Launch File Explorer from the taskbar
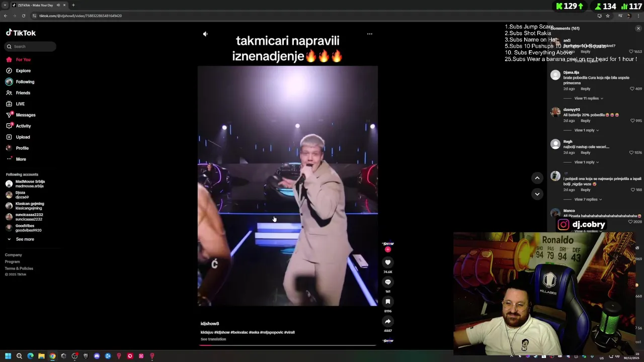The width and height of the screenshot is (644, 362). pyautogui.click(x=41, y=356)
